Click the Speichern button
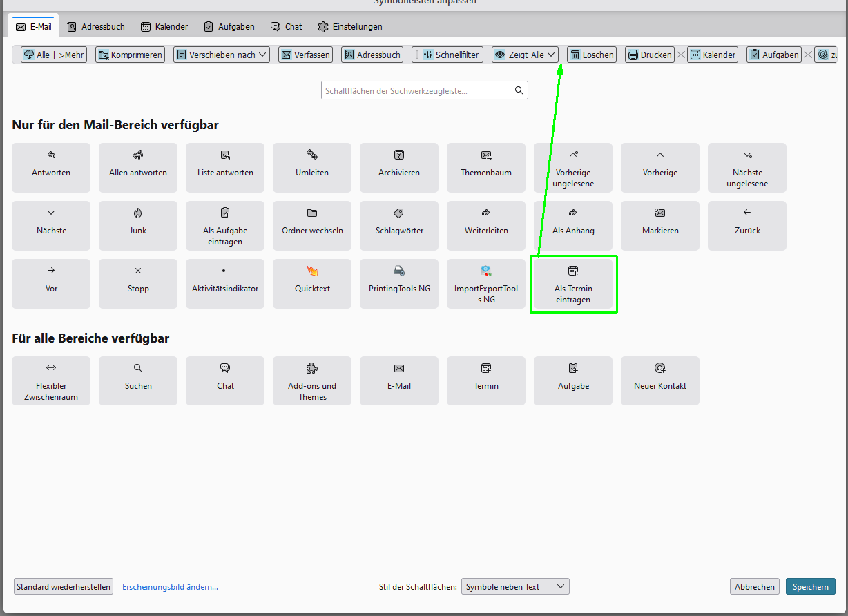The height and width of the screenshot is (616, 848). [811, 586]
